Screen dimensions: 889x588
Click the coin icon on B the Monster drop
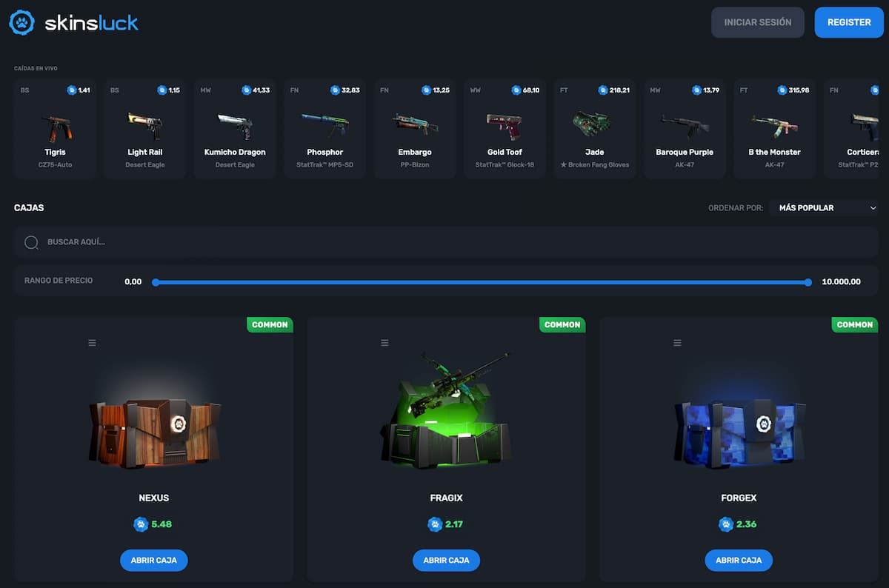coord(782,90)
